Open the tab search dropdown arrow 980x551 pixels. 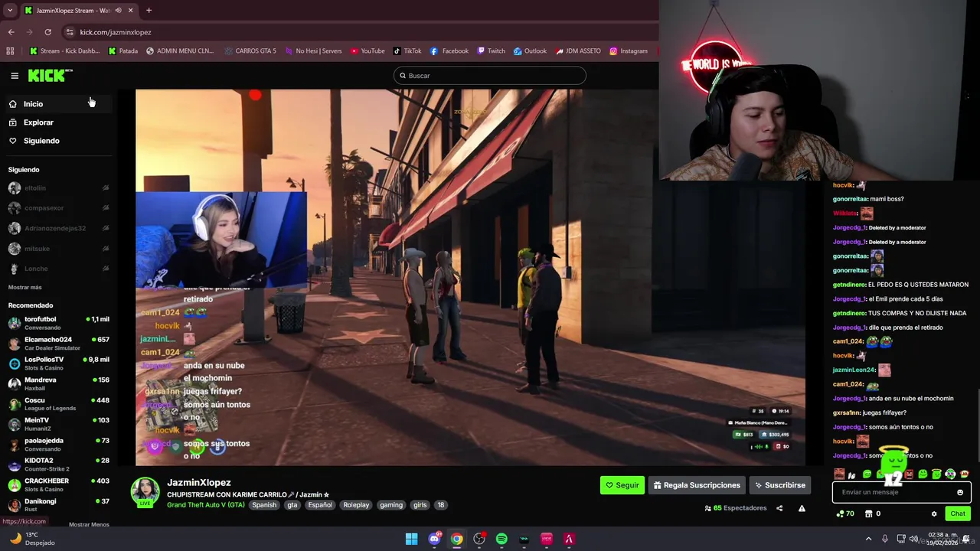(x=10, y=11)
